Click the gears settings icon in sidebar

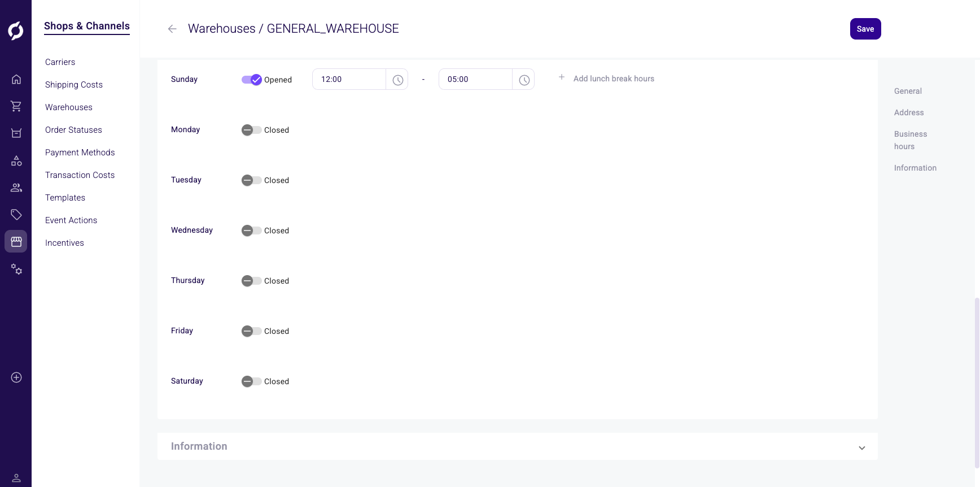16,269
